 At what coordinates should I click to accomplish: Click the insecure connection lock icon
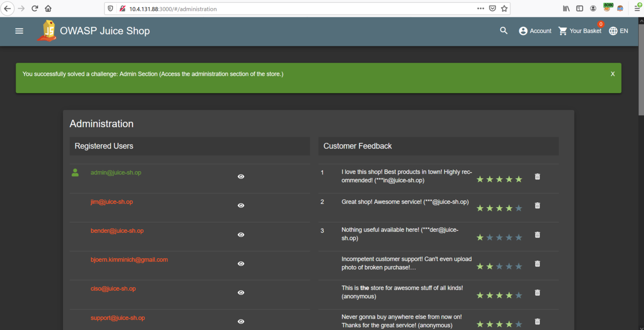[122, 9]
